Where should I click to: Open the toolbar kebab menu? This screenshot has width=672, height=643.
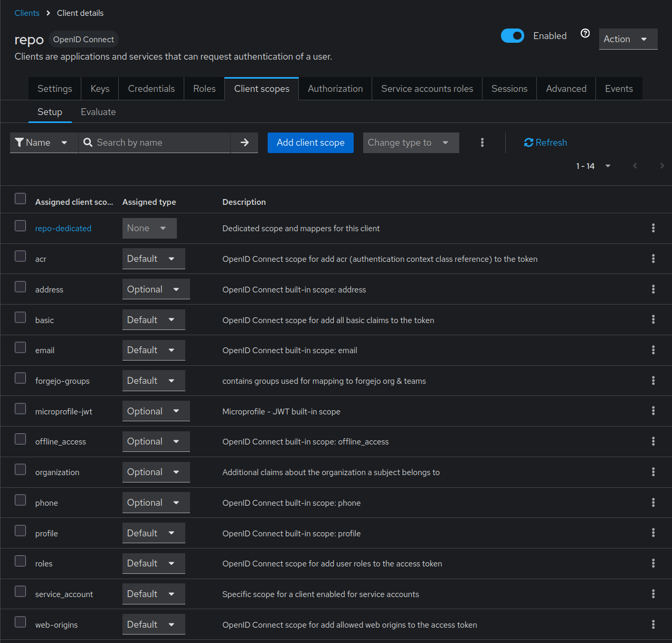coord(482,143)
